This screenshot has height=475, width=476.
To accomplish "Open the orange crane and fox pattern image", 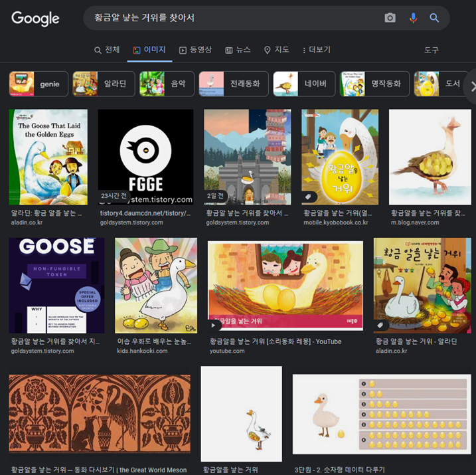I will [100, 414].
